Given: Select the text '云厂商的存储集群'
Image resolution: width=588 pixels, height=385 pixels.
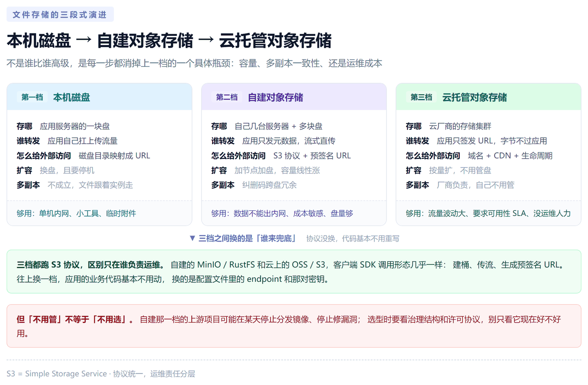Looking at the screenshot, I should point(460,126).
